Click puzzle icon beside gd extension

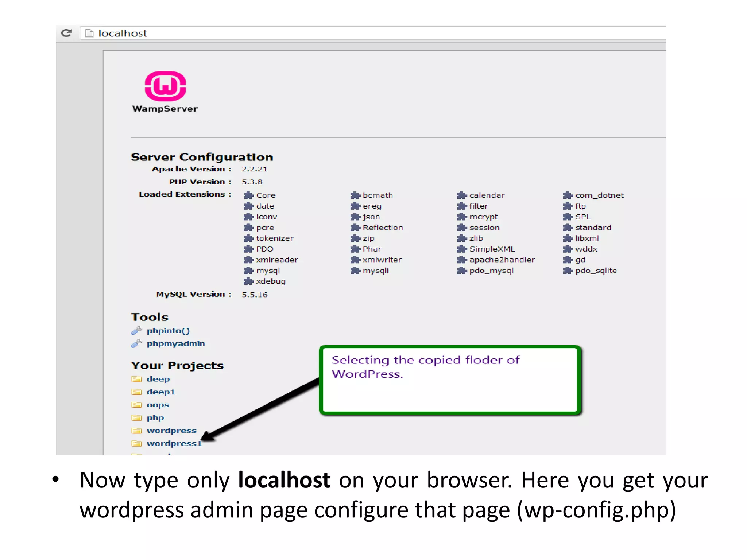tap(568, 260)
